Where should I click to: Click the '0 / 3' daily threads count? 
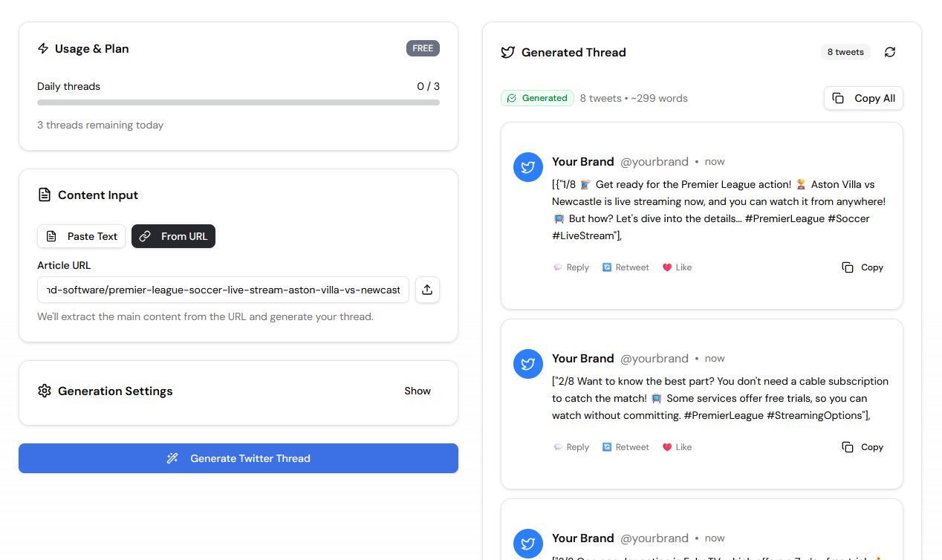point(428,86)
